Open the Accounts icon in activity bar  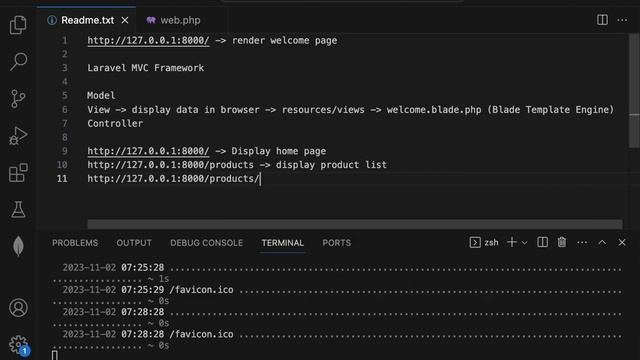tap(18, 308)
